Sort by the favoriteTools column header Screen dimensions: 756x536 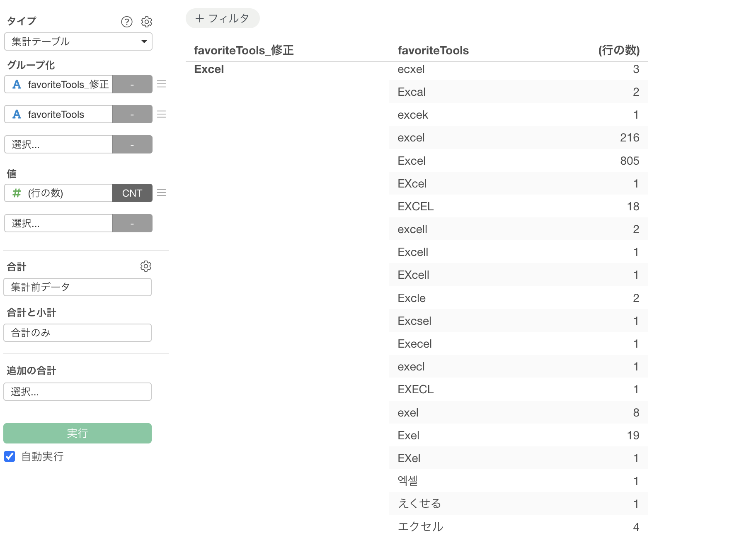(x=433, y=51)
